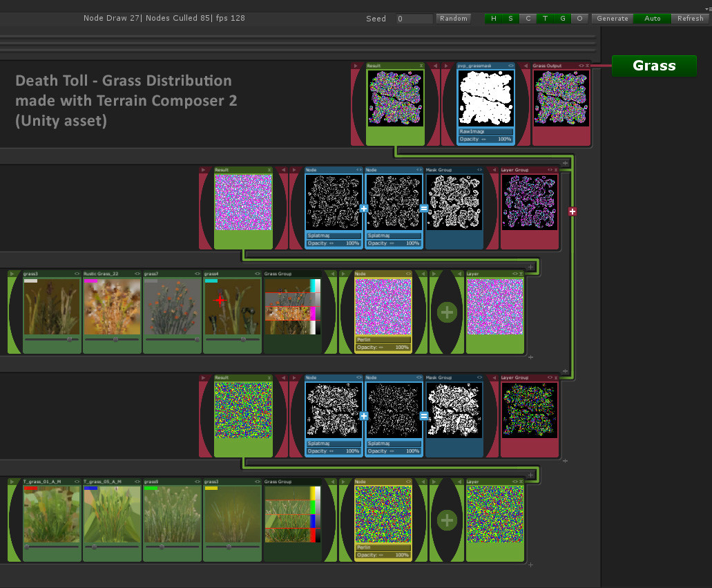Collapse the arrow left of the upper Layer Group
Image resolution: width=712 pixels, height=588 pixels.
[x=494, y=170]
